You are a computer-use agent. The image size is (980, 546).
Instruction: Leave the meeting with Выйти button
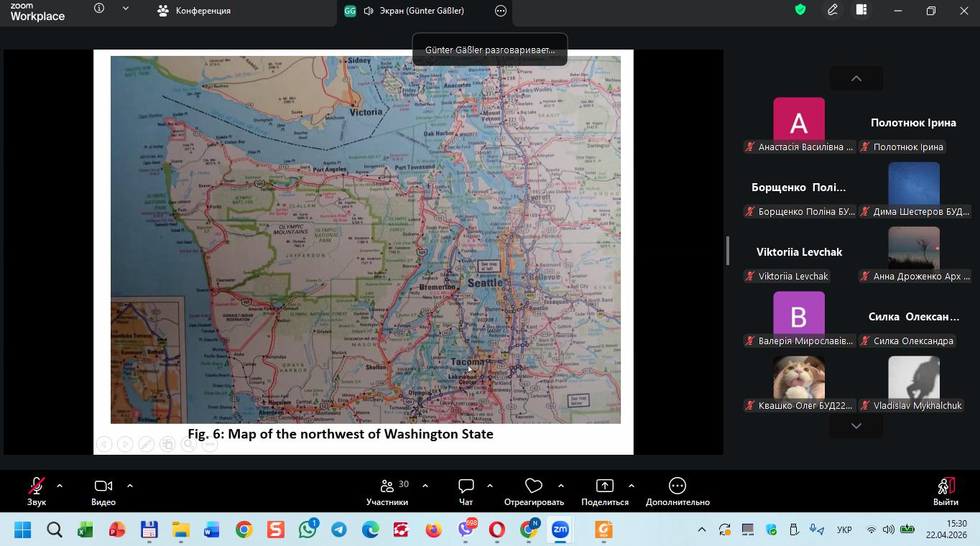coord(946,491)
